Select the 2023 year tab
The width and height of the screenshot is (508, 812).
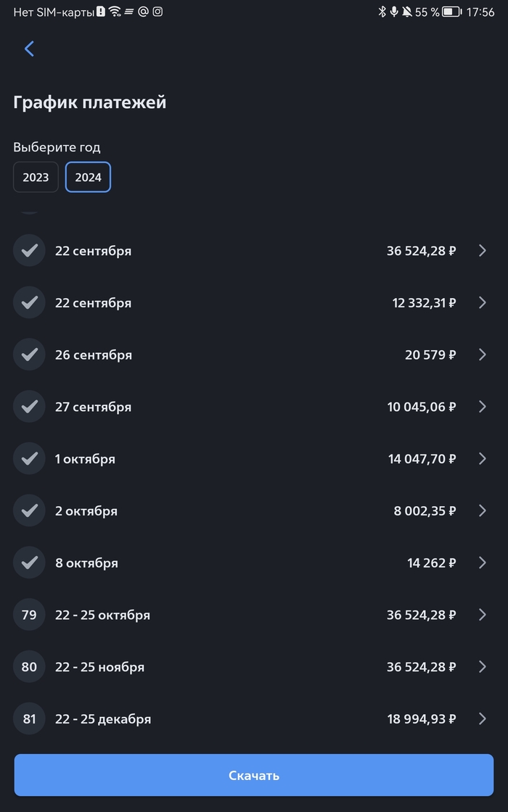click(36, 177)
